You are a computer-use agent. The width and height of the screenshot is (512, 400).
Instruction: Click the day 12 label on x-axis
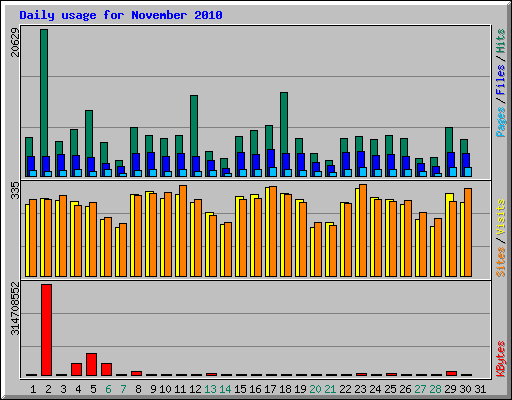click(x=195, y=389)
